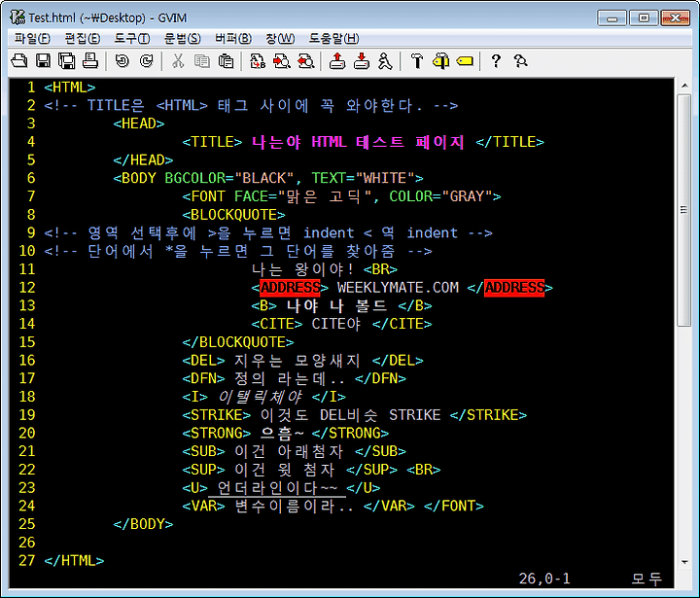Click the opening <STRIKE> tag on line 19
700x598 pixels.
(x=217, y=415)
